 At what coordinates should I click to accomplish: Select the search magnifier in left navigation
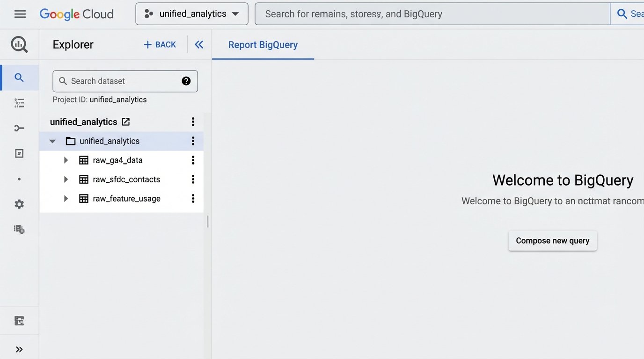tap(19, 78)
